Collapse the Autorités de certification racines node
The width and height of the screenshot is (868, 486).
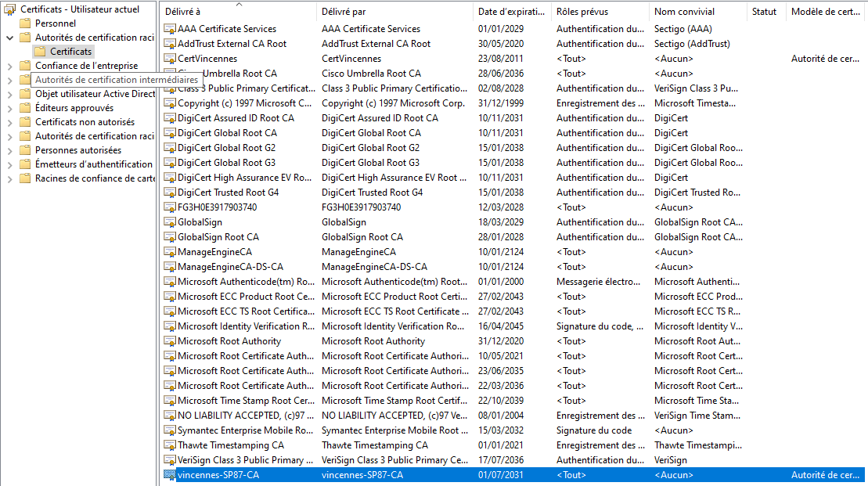(x=9, y=38)
